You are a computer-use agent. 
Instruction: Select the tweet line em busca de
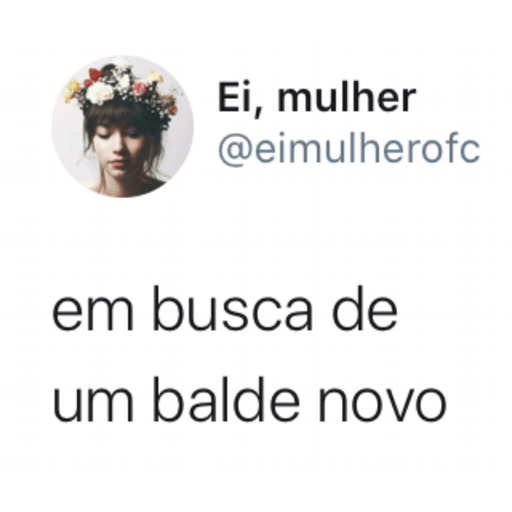225,309
